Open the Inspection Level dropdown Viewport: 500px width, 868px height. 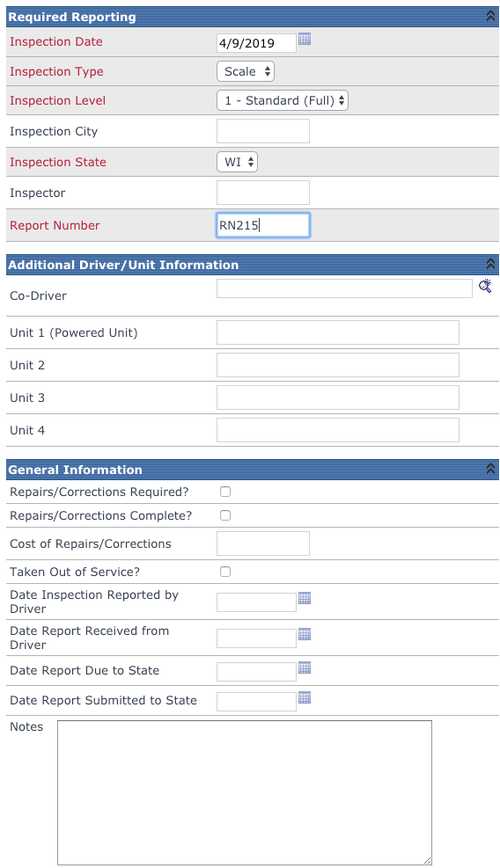click(283, 100)
